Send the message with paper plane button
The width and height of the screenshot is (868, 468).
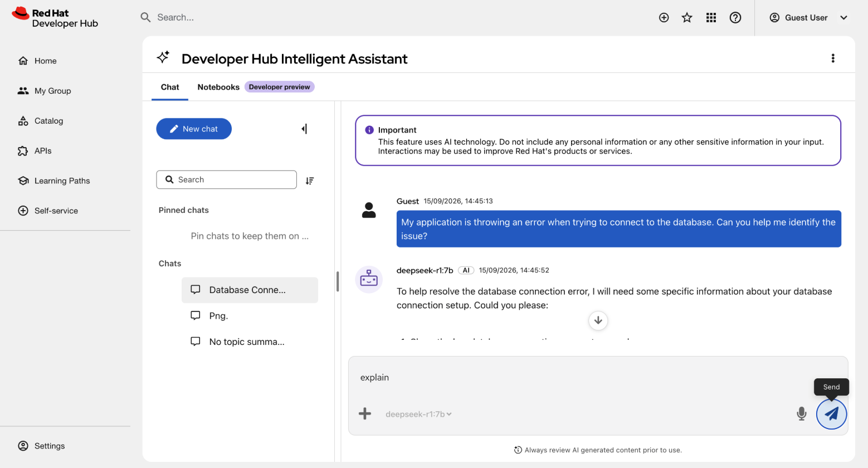pos(831,414)
